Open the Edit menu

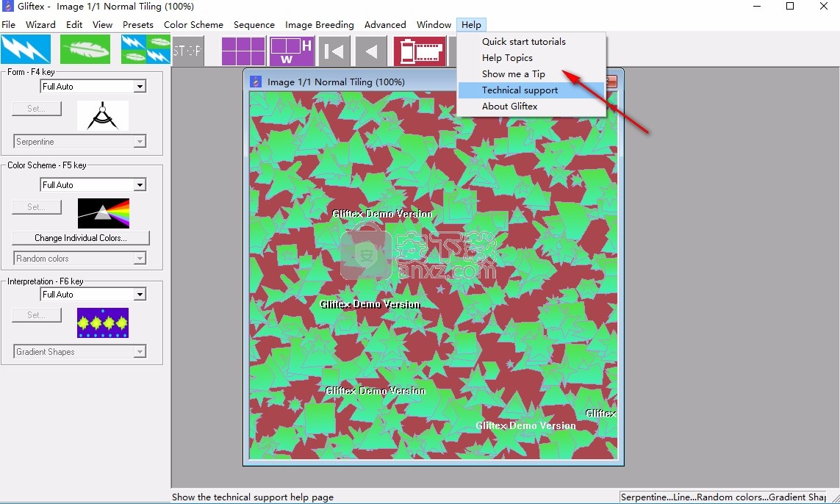(74, 25)
